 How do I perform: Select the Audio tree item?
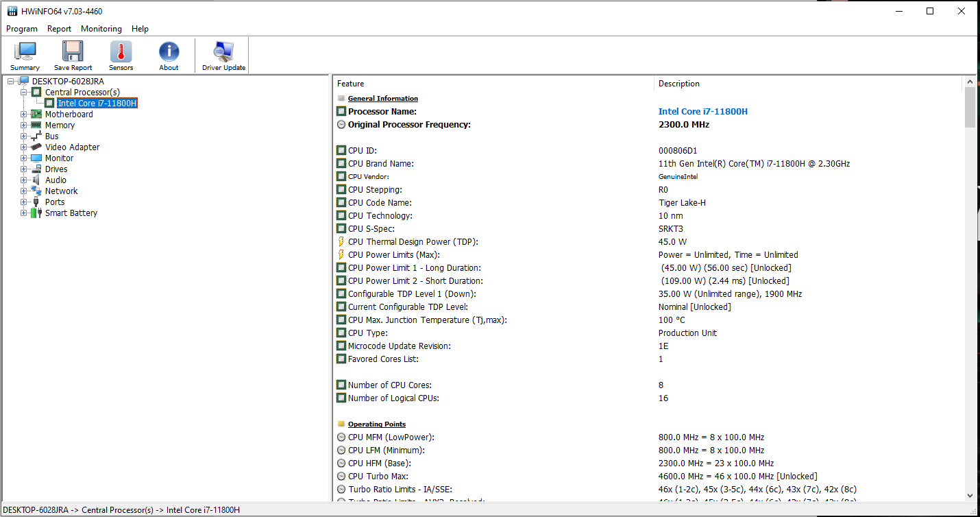[56, 180]
